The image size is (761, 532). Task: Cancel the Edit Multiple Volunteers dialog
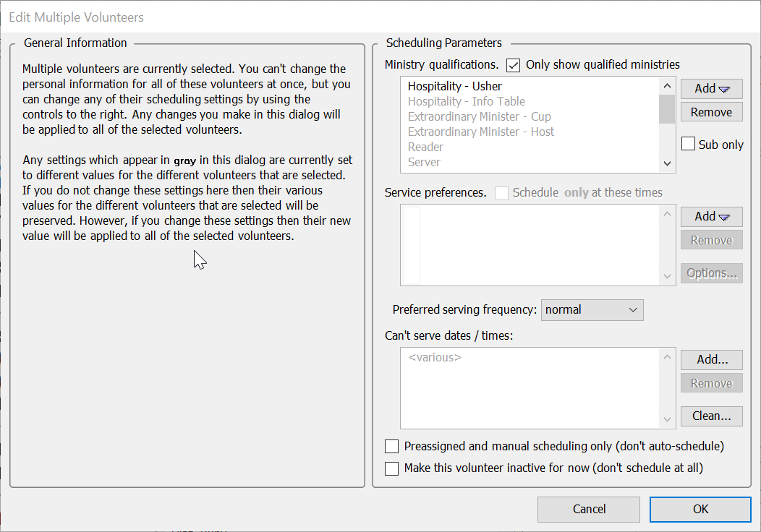pos(589,509)
